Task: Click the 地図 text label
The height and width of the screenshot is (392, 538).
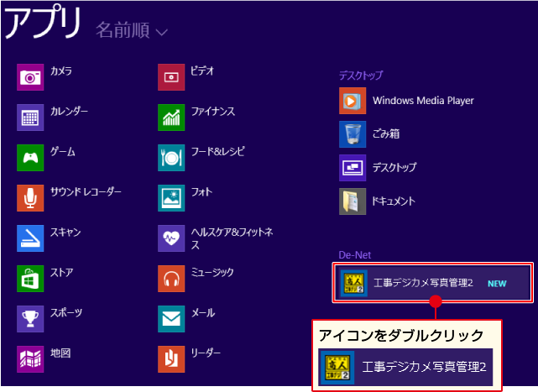Action: tap(60, 353)
